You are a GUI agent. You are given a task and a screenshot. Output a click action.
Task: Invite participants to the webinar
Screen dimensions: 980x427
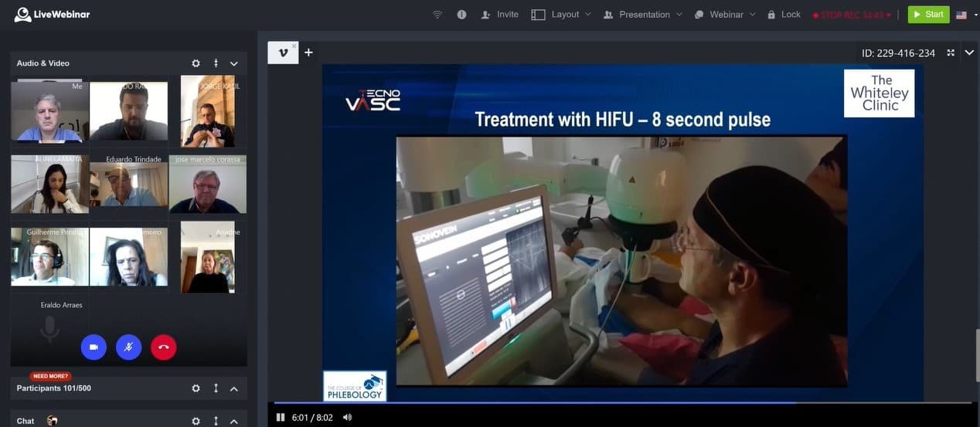499,15
